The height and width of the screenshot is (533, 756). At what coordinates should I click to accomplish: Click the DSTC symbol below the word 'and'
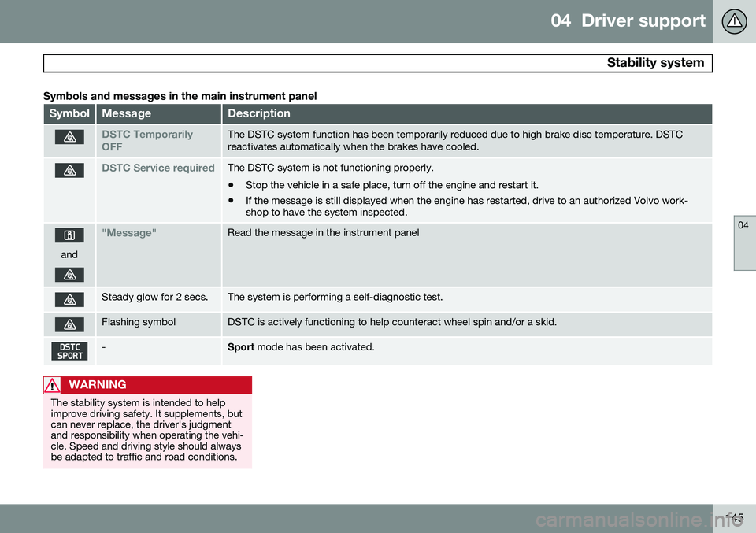point(69,275)
